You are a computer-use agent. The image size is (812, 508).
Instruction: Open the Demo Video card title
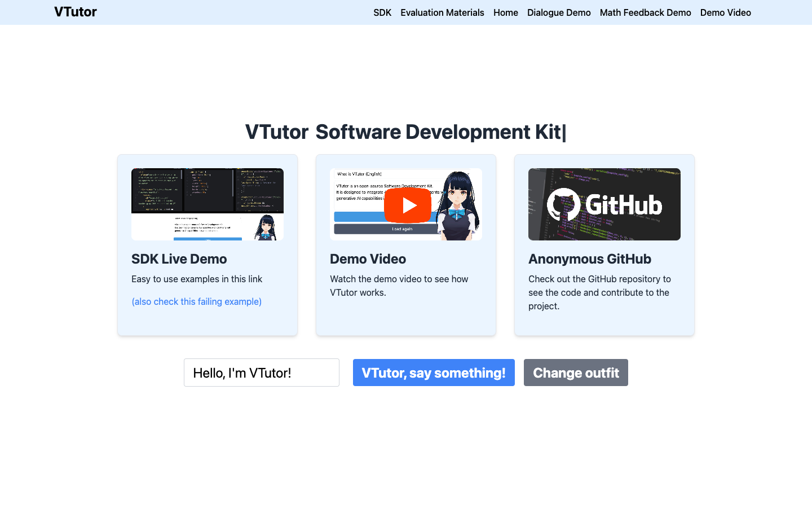[x=368, y=259]
